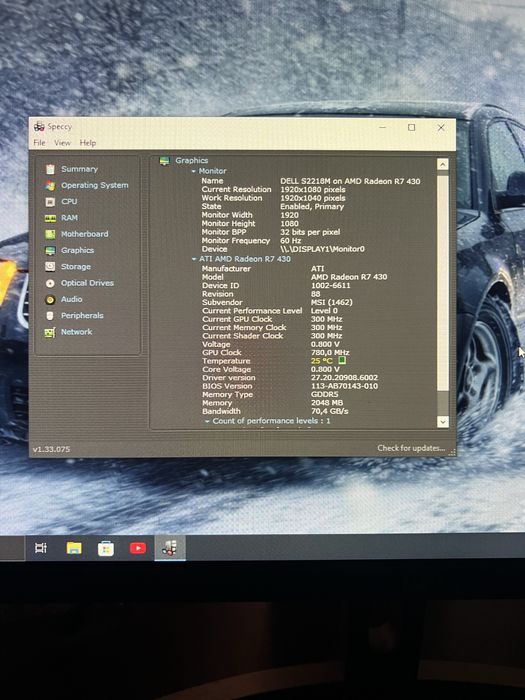Maximize the Speccy window
Image resolution: width=525 pixels, height=700 pixels.
tap(412, 127)
